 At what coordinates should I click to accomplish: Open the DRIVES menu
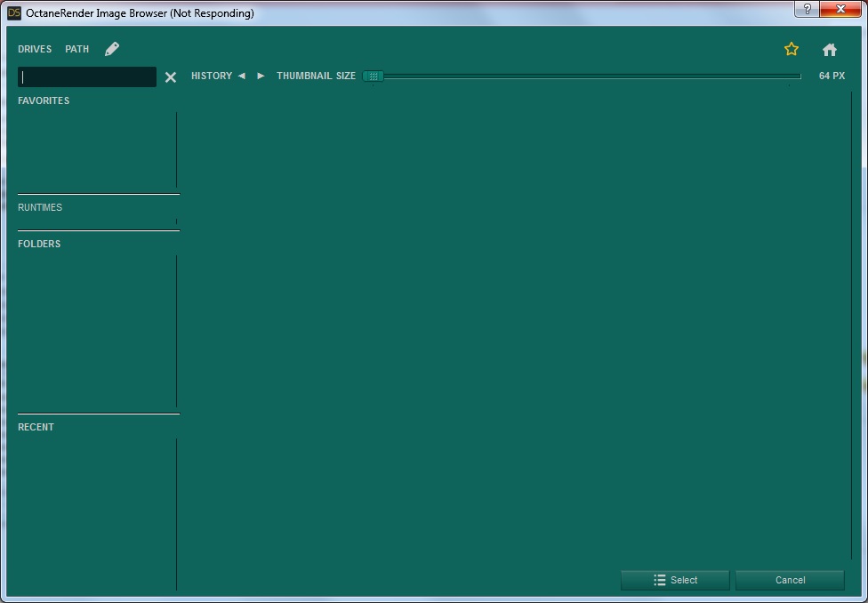coord(35,49)
